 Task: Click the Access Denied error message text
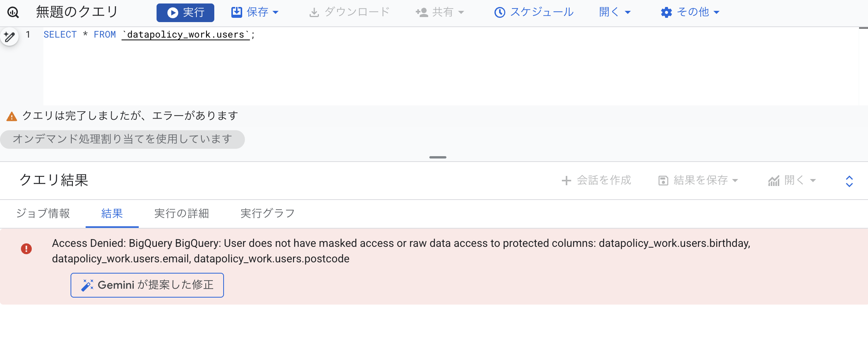coord(401,251)
